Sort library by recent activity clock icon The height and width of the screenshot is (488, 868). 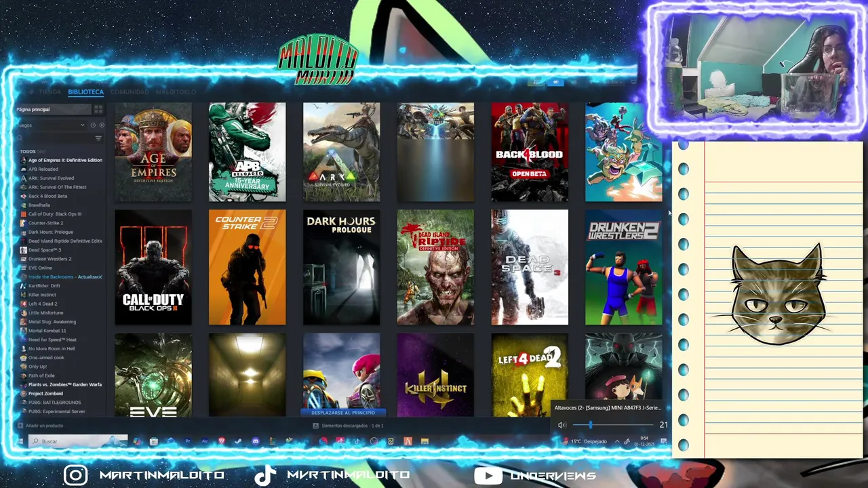pos(93,125)
